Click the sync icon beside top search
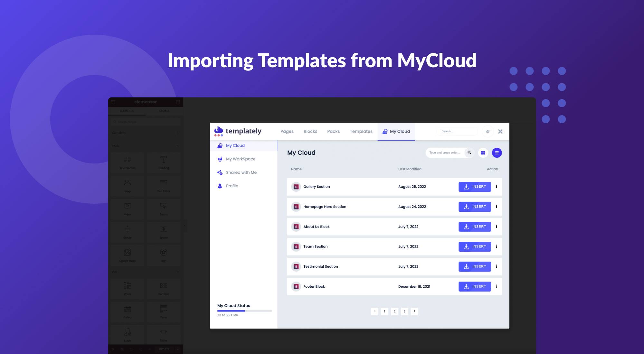This screenshot has height=354, width=644. 488,131
